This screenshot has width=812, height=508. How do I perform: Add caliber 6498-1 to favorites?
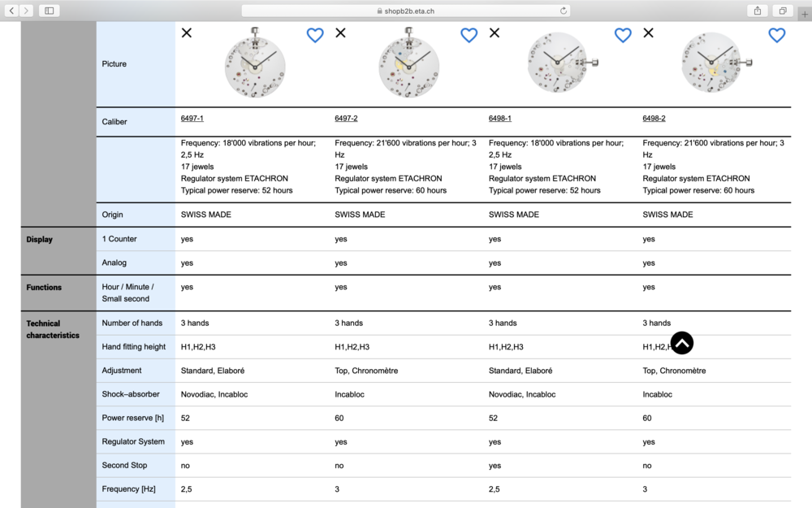pyautogui.click(x=623, y=35)
